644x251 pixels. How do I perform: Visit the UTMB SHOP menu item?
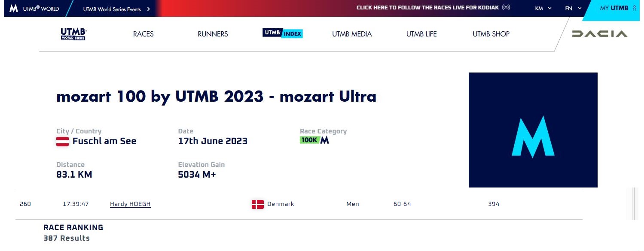491,34
